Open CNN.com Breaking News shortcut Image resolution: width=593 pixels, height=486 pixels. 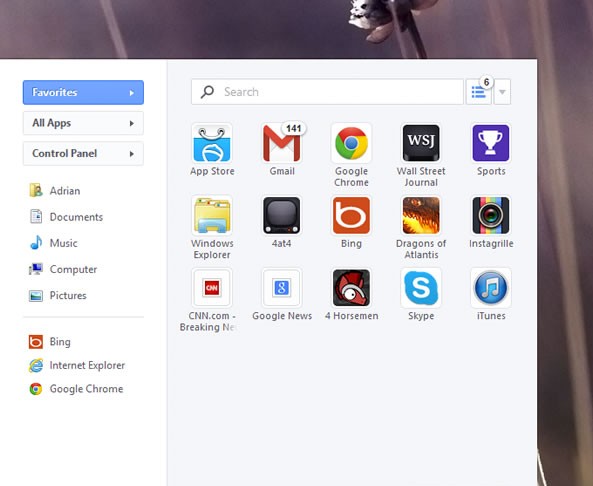[x=212, y=288]
